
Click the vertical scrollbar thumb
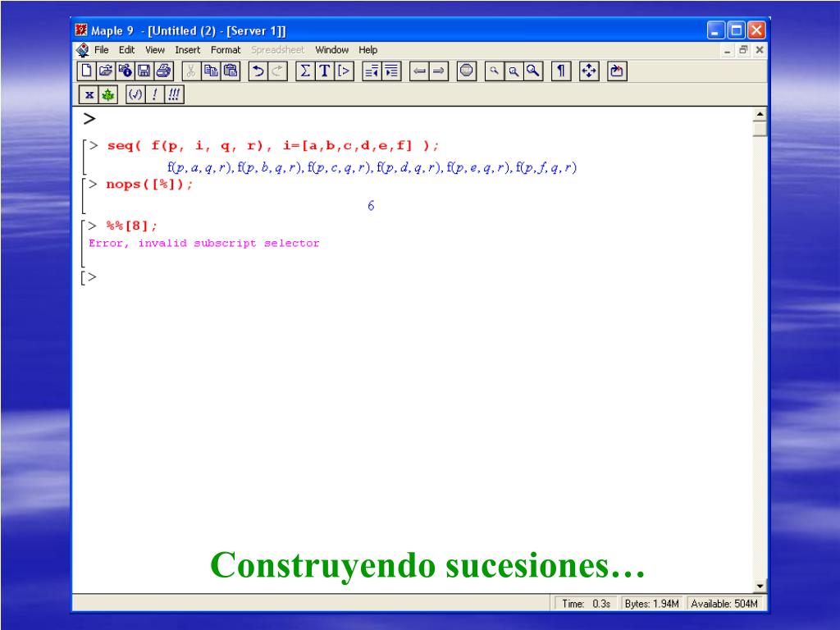(760, 129)
